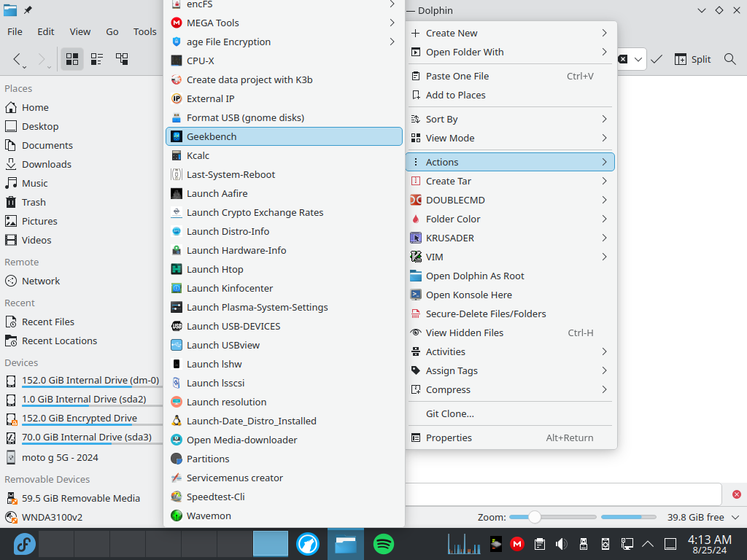Open Partitions action
Viewport: 747px width, 560px height.
click(x=284, y=459)
